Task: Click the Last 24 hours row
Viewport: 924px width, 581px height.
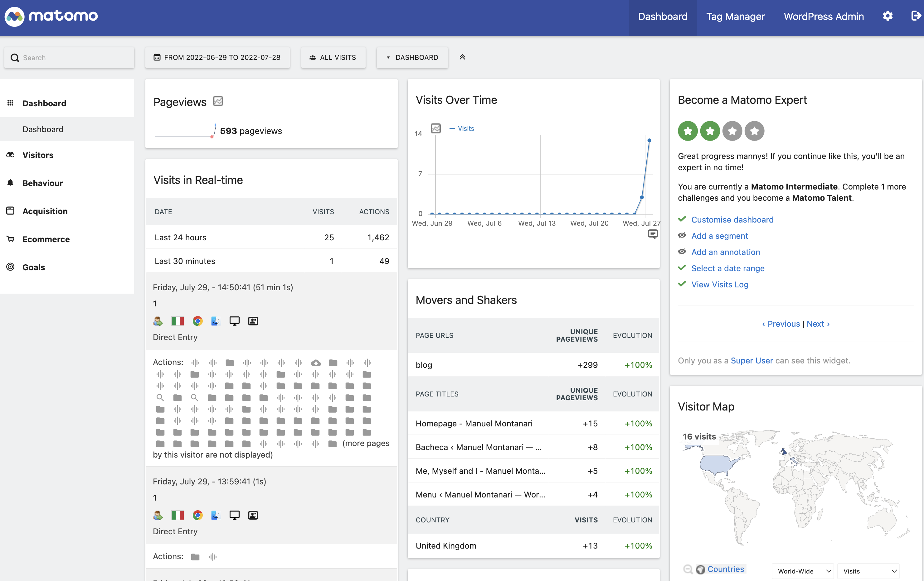Action: [x=272, y=238]
